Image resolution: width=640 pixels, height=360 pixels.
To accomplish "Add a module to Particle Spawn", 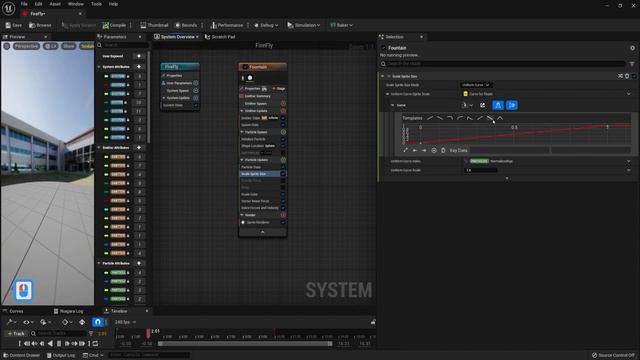I will pos(283,132).
